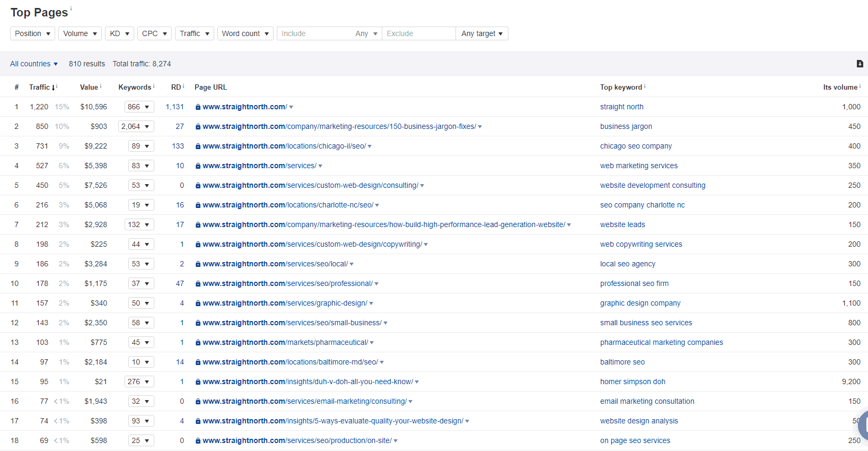Open the Word count filter dropdown

[x=246, y=33]
